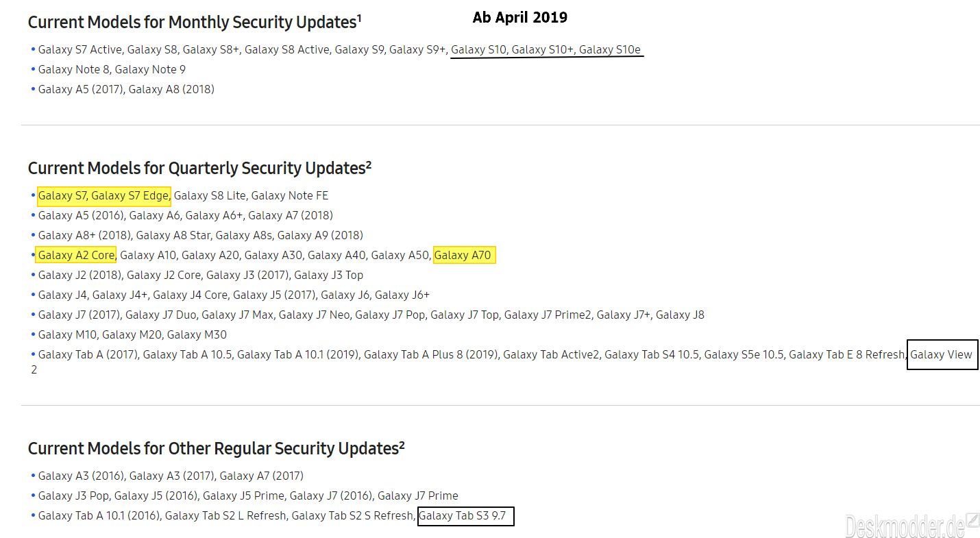The height and width of the screenshot is (538, 980).
Task: Click the Galaxy M10, Galaxy M20, Galaxy M30 line
Action: [x=132, y=334]
